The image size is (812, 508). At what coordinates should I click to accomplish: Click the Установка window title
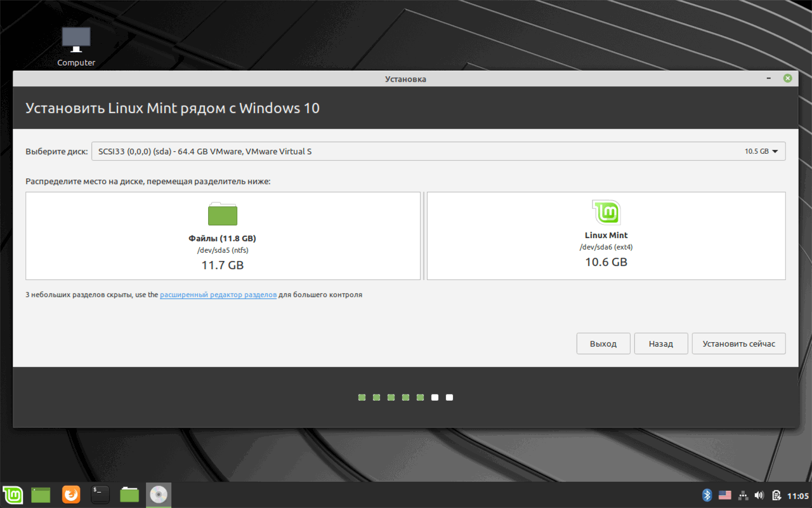click(x=405, y=79)
